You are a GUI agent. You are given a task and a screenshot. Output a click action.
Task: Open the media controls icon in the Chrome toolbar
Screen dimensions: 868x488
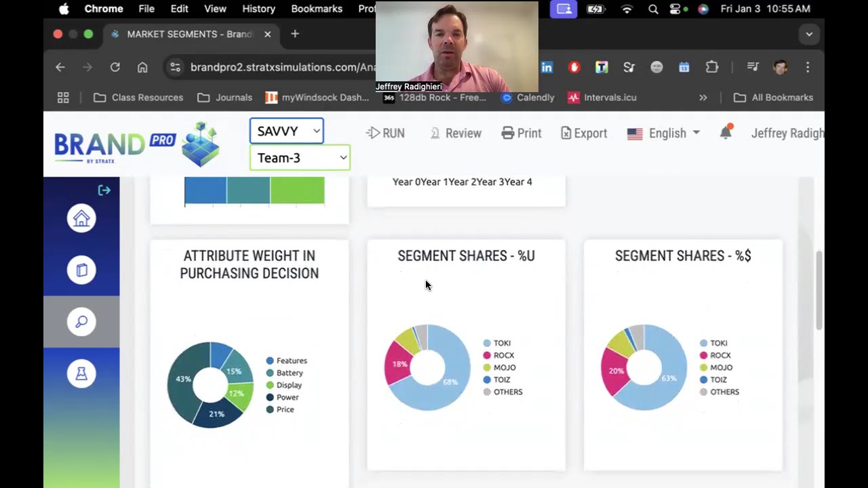pos(753,67)
